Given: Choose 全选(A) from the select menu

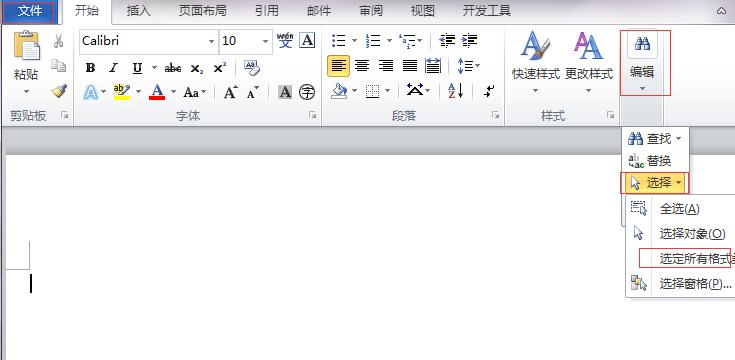Looking at the screenshot, I should click(680, 209).
